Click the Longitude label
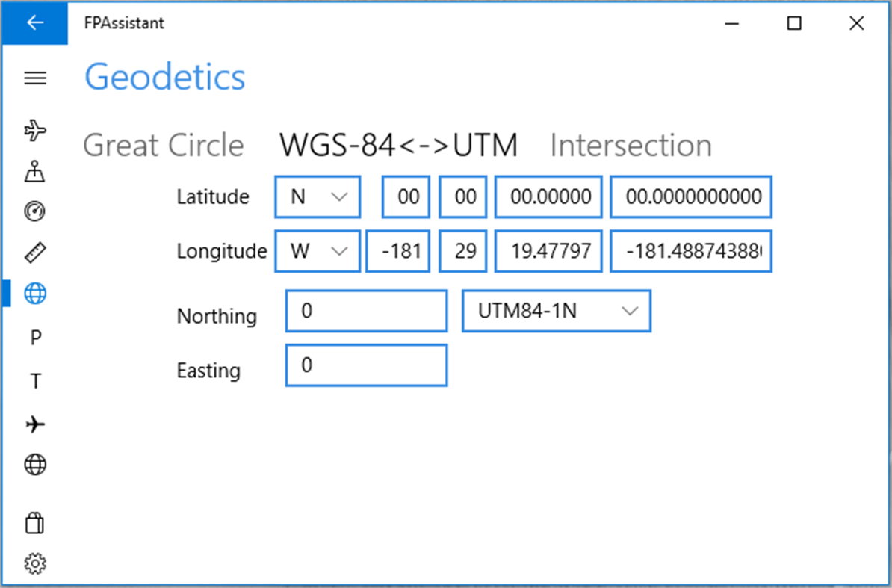892x588 pixels. (x=222, y=251)
